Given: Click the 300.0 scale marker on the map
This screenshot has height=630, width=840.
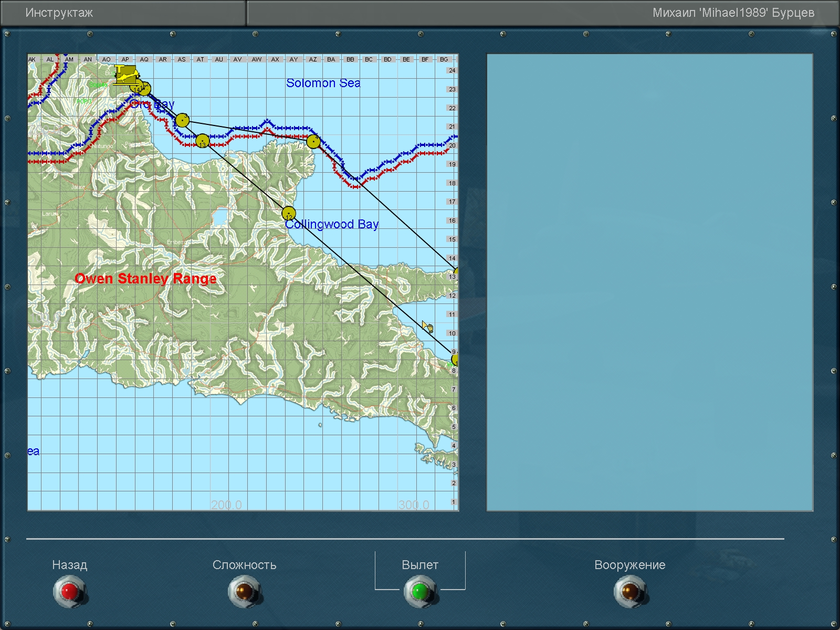Looking at the screenshot, I should (x=414, y=505).
